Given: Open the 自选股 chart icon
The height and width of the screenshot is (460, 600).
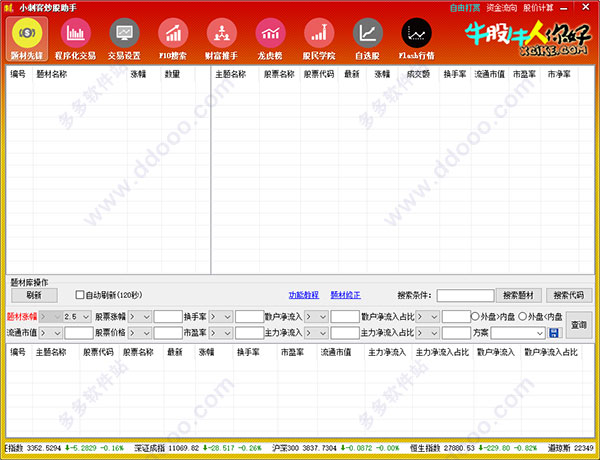Looking at the screenshot, I should point(367,39).
